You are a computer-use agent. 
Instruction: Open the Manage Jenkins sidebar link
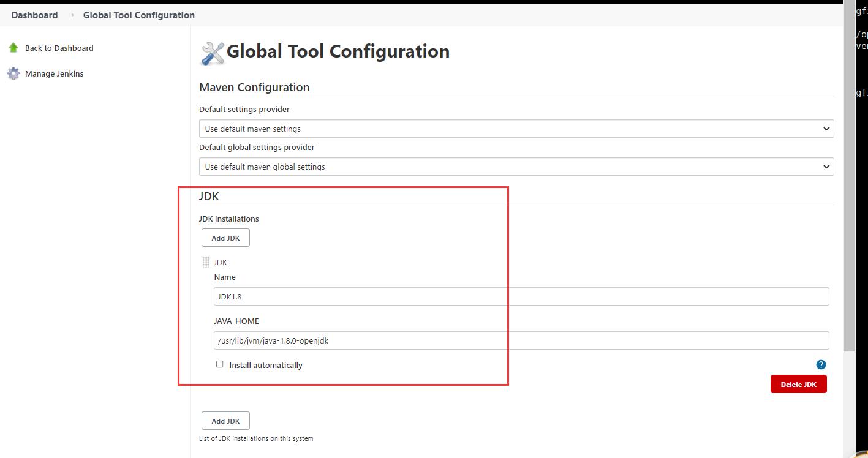click(x=54, y=73)
